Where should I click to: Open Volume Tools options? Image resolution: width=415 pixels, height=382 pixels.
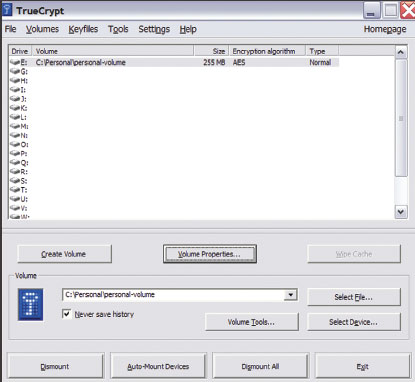click(252, 322)
